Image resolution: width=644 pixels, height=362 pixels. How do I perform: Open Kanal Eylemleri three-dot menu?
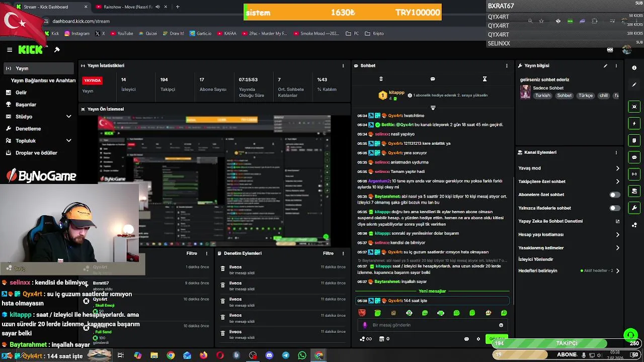(x=616, y=152)
